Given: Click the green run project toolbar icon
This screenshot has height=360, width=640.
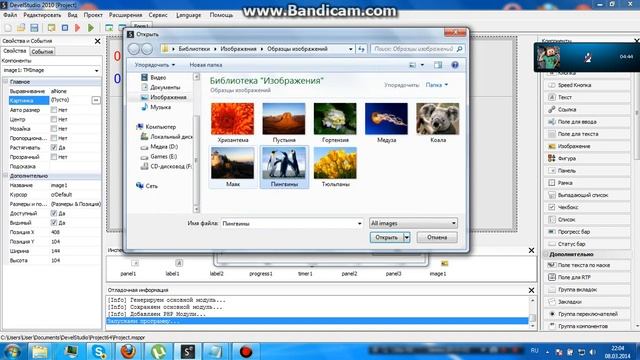Looking at the screenshot, I should (91, 28).
